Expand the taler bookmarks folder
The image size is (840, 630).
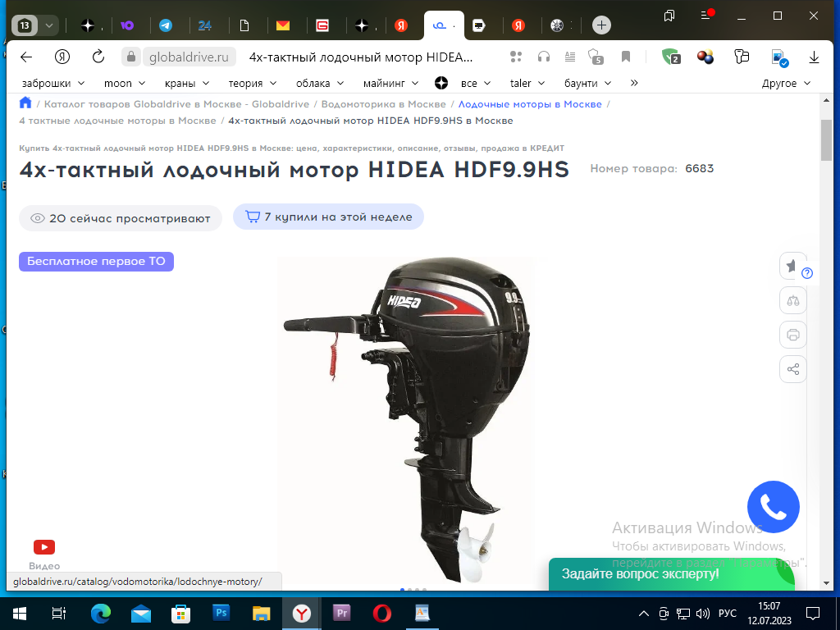(527, 83)
